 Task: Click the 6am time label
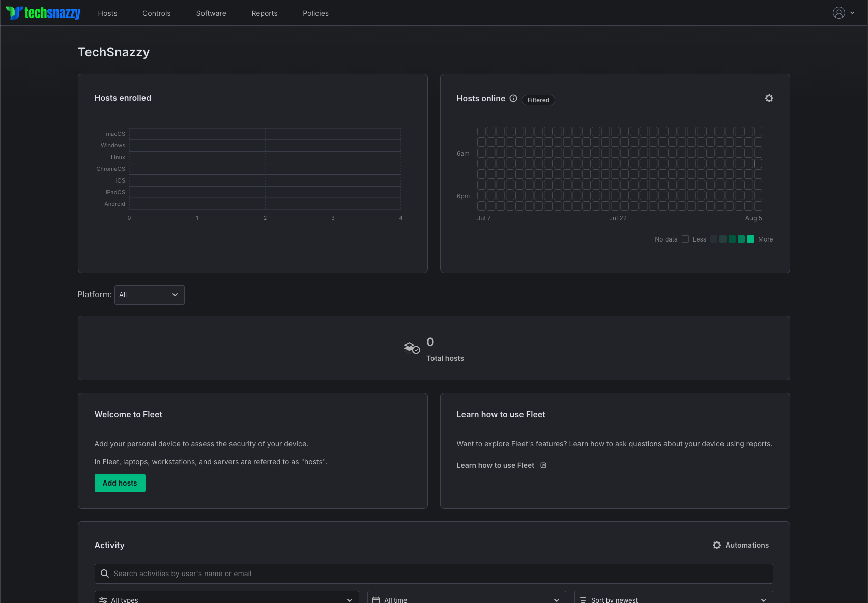(463, 154)
